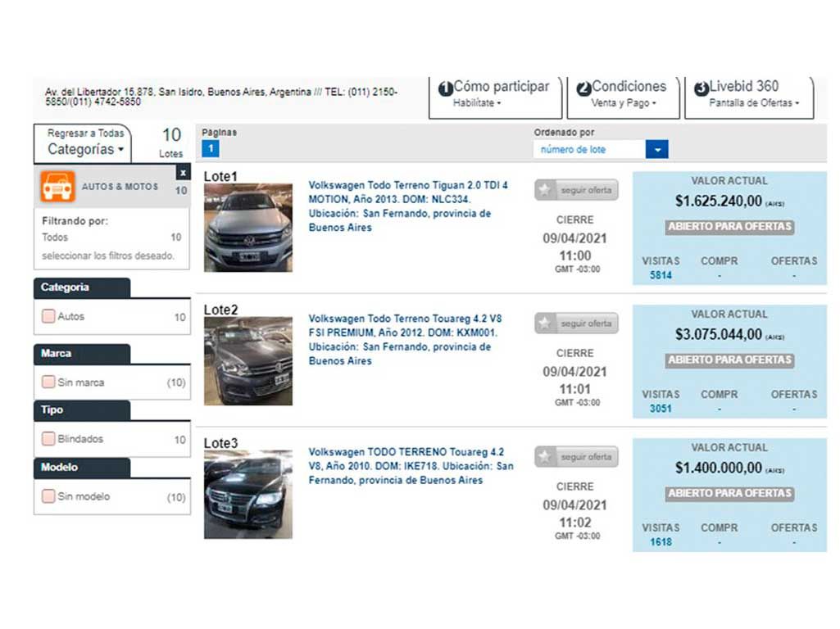
Task: Click Abierto para ofertas on Lote1
Action: point(729,226)
